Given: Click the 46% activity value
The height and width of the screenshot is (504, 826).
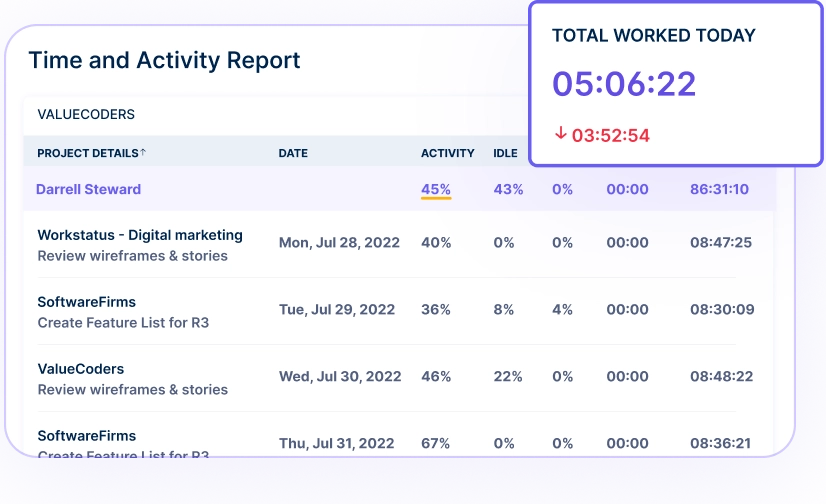Looking at the screenshot, I should (436, 376).
